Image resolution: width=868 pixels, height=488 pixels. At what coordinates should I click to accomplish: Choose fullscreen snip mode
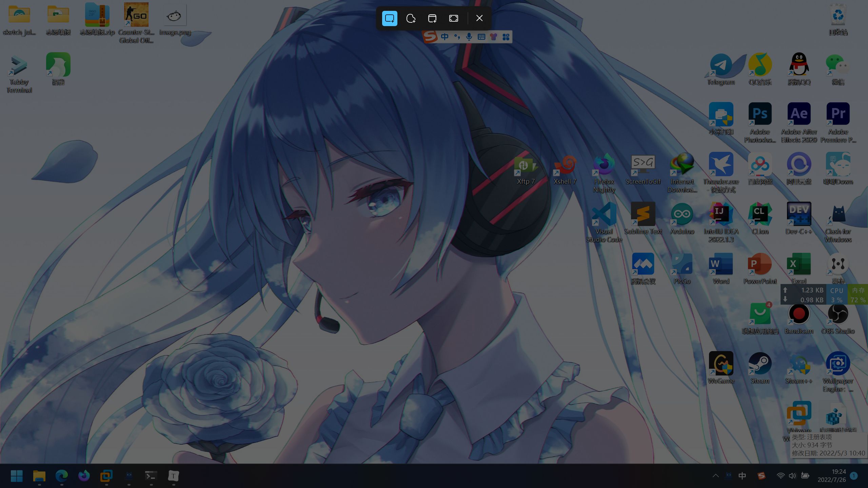(453, 18)
